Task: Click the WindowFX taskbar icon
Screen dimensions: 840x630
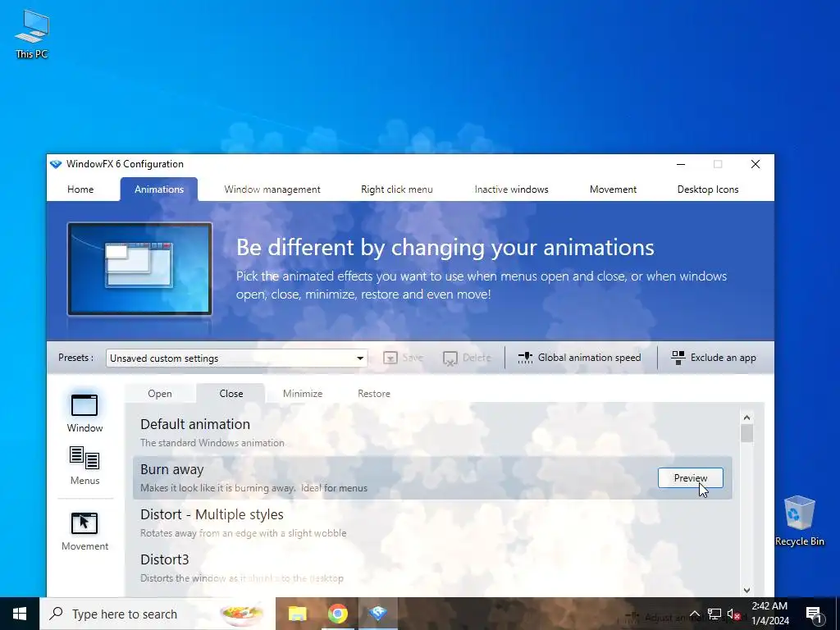Action: tap(377, 614)
